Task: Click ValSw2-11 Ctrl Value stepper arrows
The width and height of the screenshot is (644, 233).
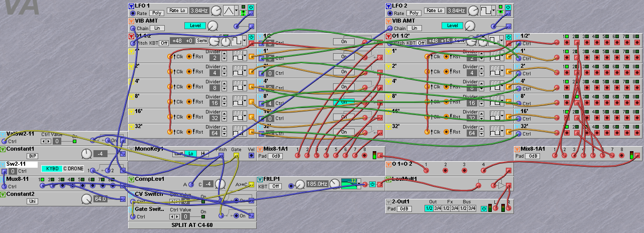Action: coord(45,141)
